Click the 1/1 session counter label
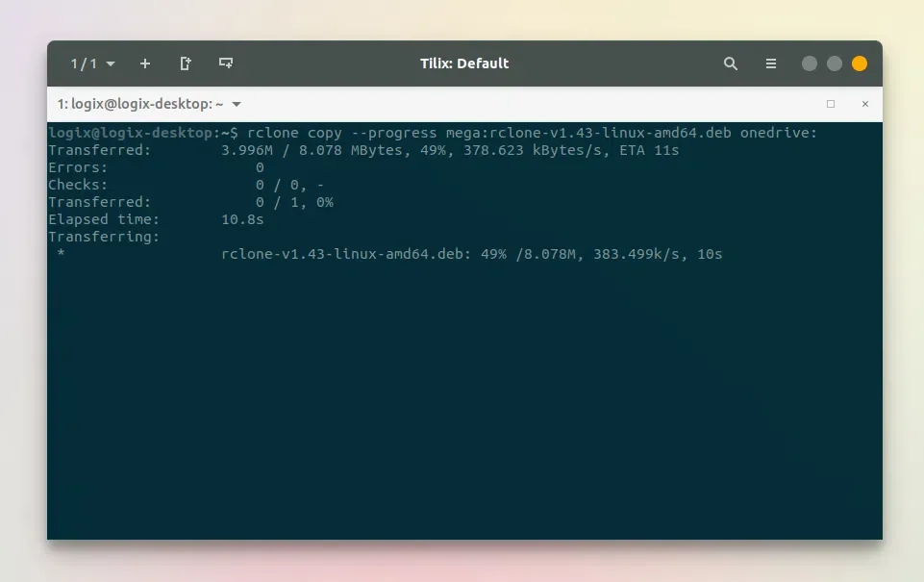Viewport: 924px width, 582px height. pyautogui.click(x=84, y=63)
